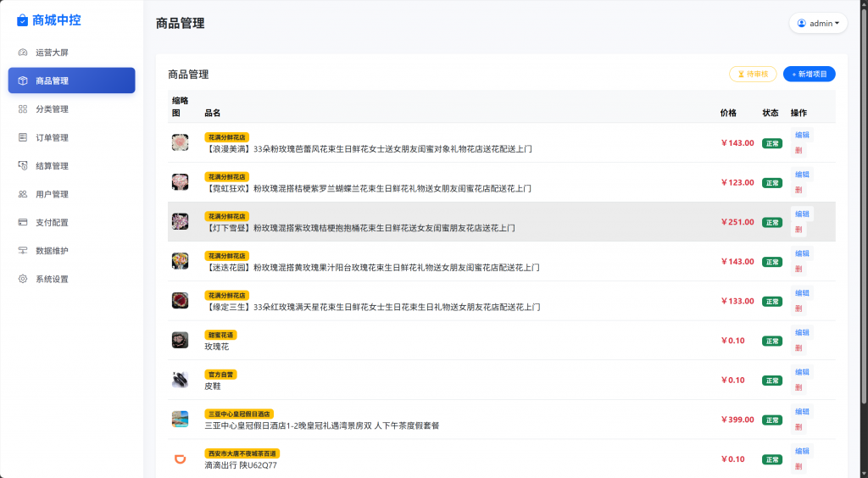Open the 运营大屏 menu item
This screenshot has height=478, width=868.
click(x=71, y=53)
